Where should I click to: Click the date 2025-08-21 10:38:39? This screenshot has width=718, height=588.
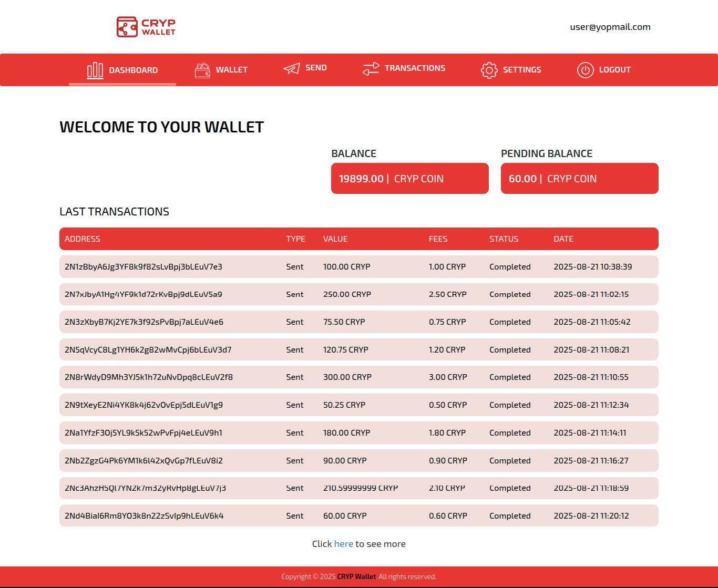point(593,267)
